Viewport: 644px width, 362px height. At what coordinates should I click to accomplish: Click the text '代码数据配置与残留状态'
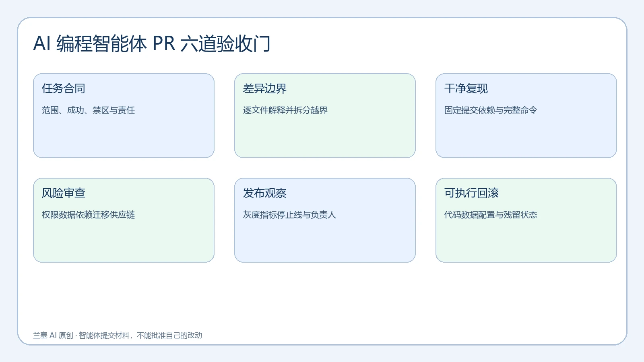click(491, 215)
